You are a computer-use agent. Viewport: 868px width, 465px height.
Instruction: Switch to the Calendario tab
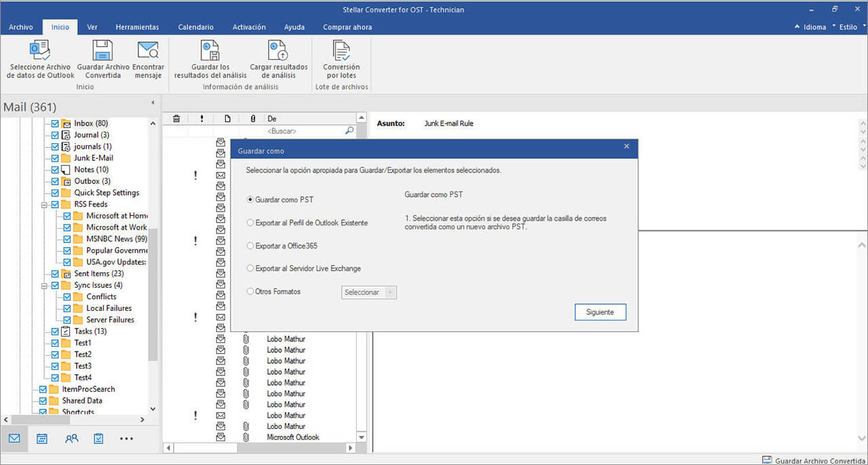pyautogui.click(x=195, y=27)
